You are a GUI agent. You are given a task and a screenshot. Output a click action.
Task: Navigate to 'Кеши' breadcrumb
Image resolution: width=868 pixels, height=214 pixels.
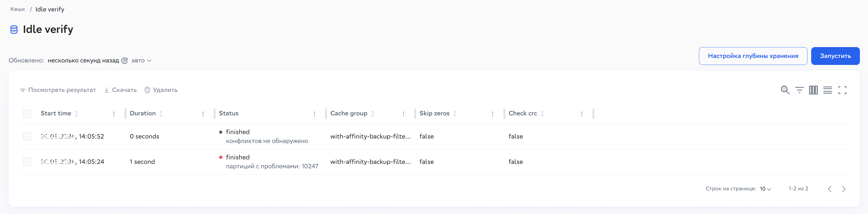tap(18, 9)
